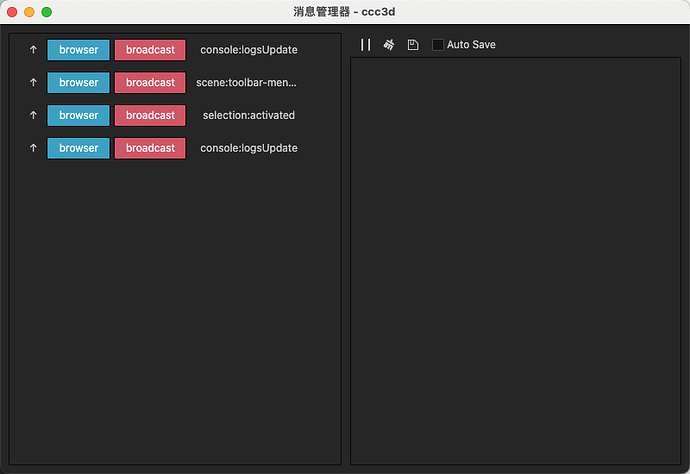Viewport: 690px width, 474px height.
Task: Click the broadcast tag in the scene:toolbar-men... row
Action: click(150, 82)
